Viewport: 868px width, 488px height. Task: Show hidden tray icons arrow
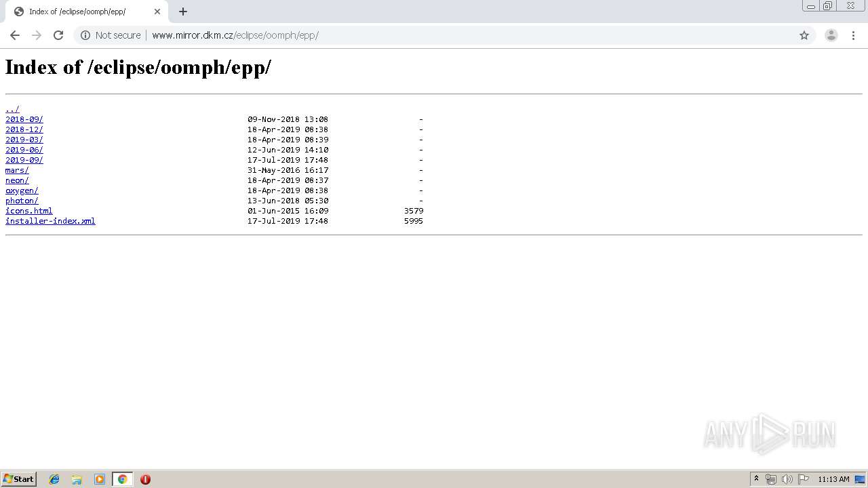[756, 479]
